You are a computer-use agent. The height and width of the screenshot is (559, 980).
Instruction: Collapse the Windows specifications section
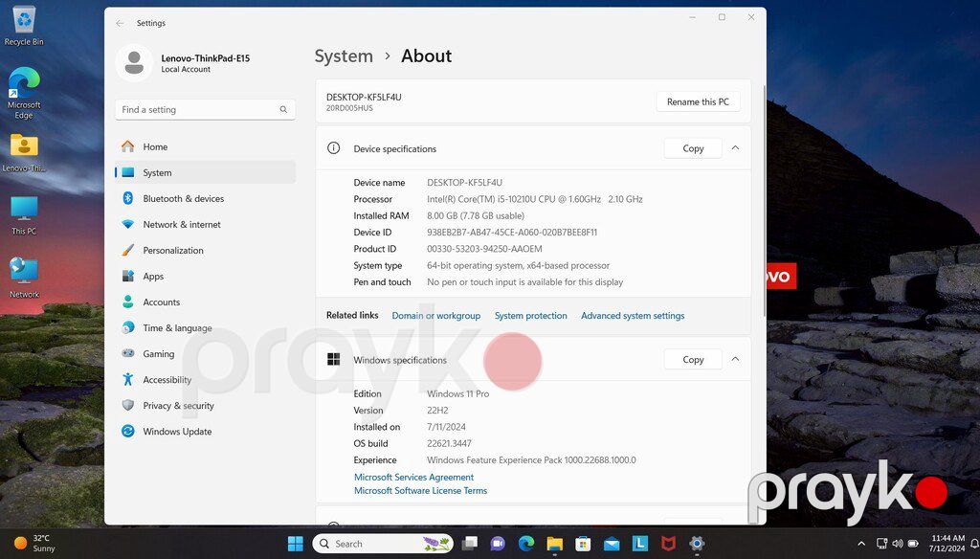click(735, 359)
